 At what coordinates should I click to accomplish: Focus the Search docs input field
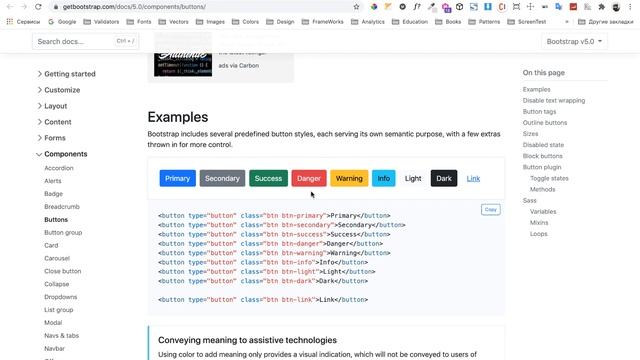(x=85, y=41)
